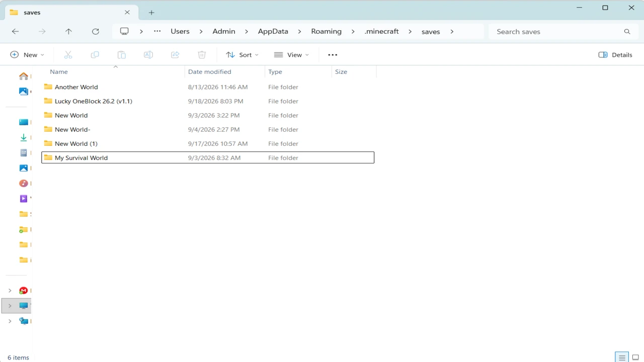Open Downloads via the green arrow sidebar icon
This screenshot has width=644, height=362.
(x=24, y=137)
